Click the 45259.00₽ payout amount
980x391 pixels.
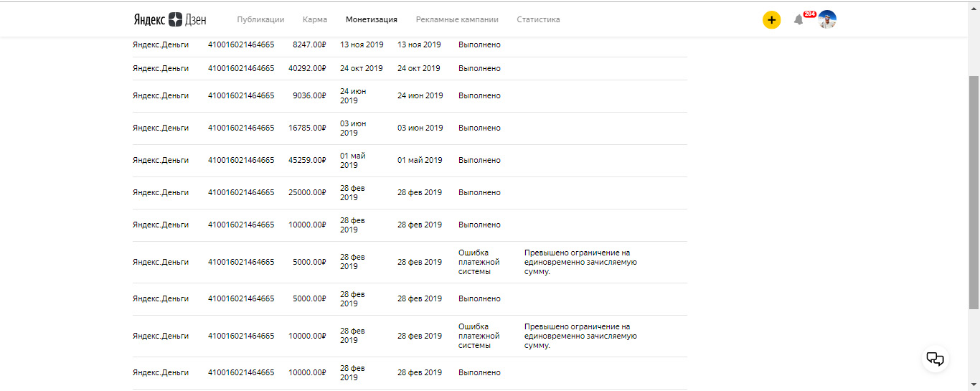click(307, 160)
